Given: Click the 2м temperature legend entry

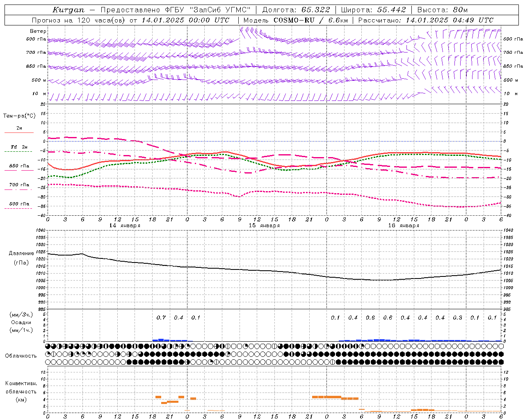Looking at the screenshot, I should point(19,128).
